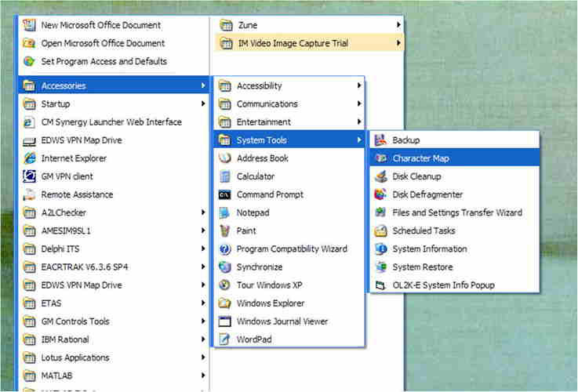Expand the Communications submenu arrow
The height and width of the screenshot is (392, 578).
pyautogui.click(x=359, y=104)
